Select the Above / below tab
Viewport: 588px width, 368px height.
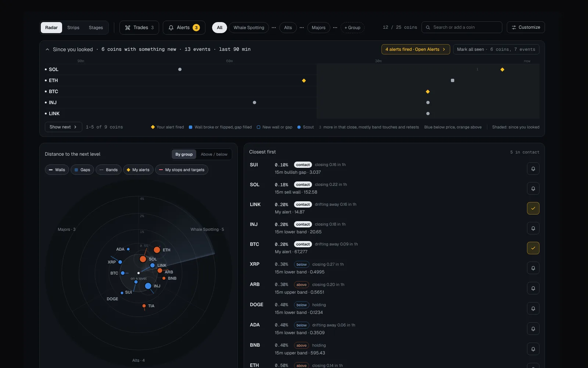tap(214, 154)
